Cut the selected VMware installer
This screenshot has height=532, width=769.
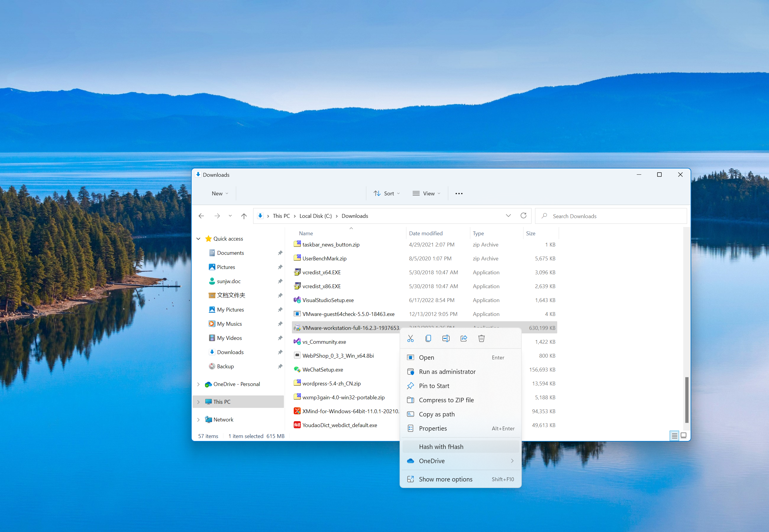tap(411, 338)
